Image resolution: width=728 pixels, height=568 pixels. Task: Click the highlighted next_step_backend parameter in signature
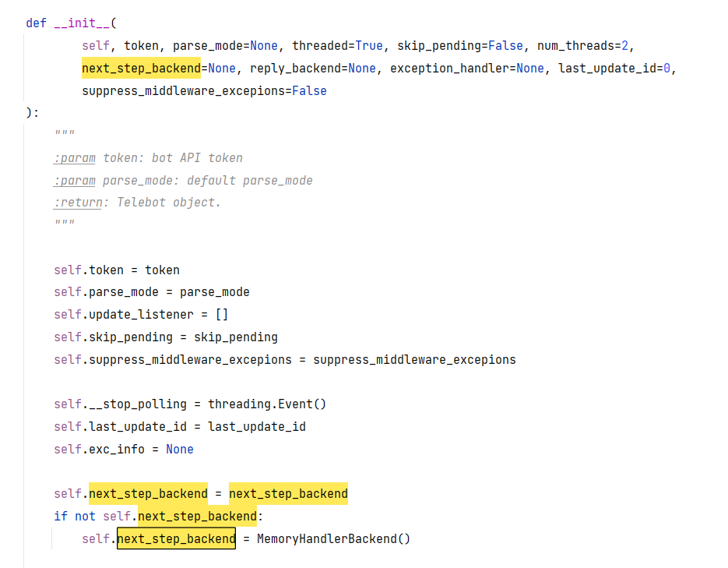[x=140, y=68]
